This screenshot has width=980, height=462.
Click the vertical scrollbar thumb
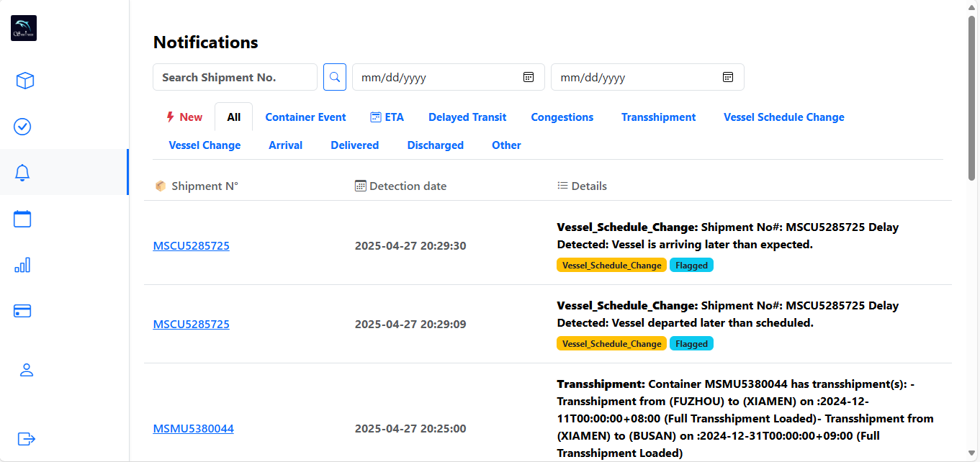972,97
